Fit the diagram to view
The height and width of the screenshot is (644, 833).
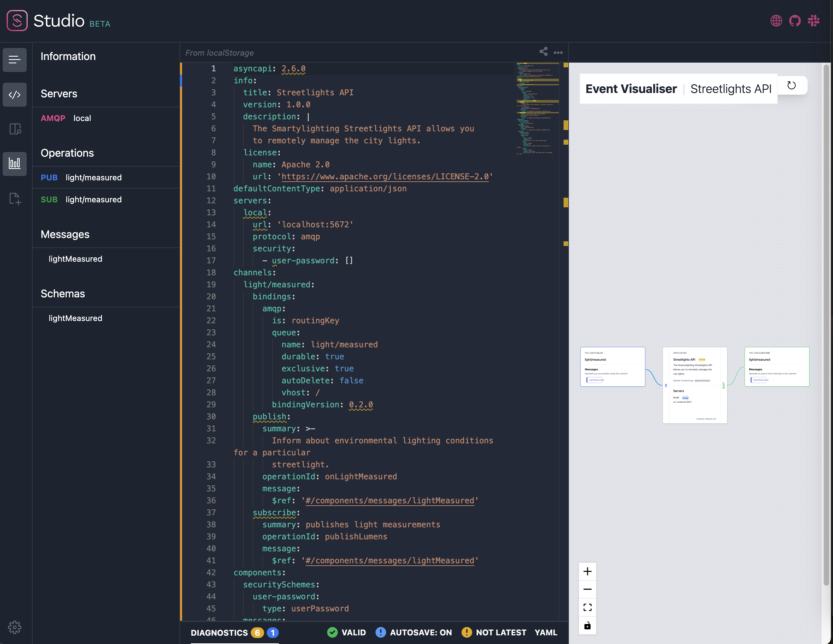pos(587,607)
